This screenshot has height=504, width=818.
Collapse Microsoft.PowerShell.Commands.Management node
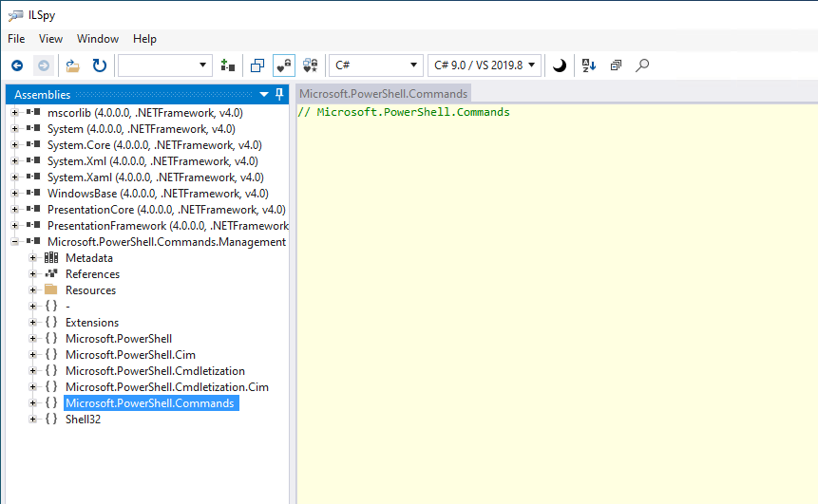click(x=14, y=242)
